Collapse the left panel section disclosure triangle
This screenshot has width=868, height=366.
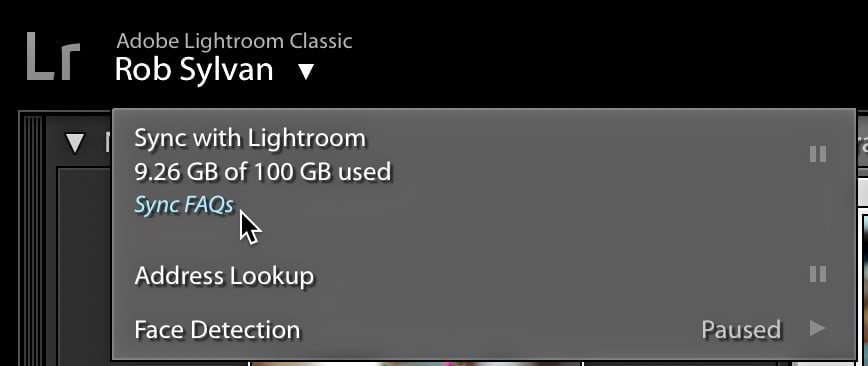(75, 143)
